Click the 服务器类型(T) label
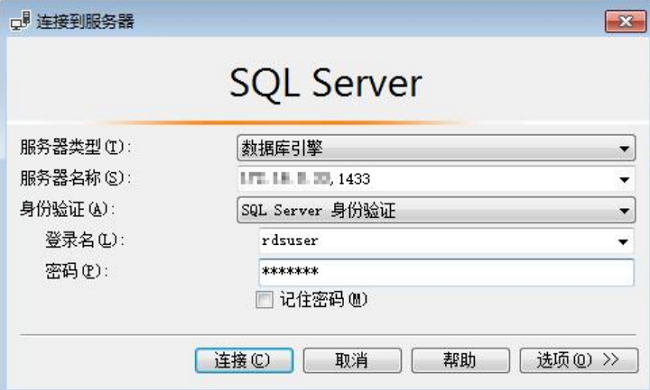Screen dimensions: 650x390 [75, 147]
